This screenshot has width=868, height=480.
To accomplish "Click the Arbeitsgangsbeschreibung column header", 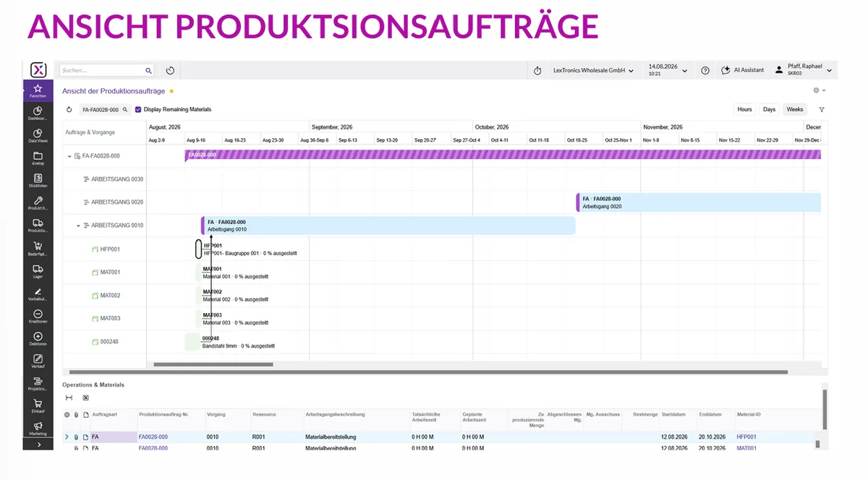I will click(x=336, y=415).
